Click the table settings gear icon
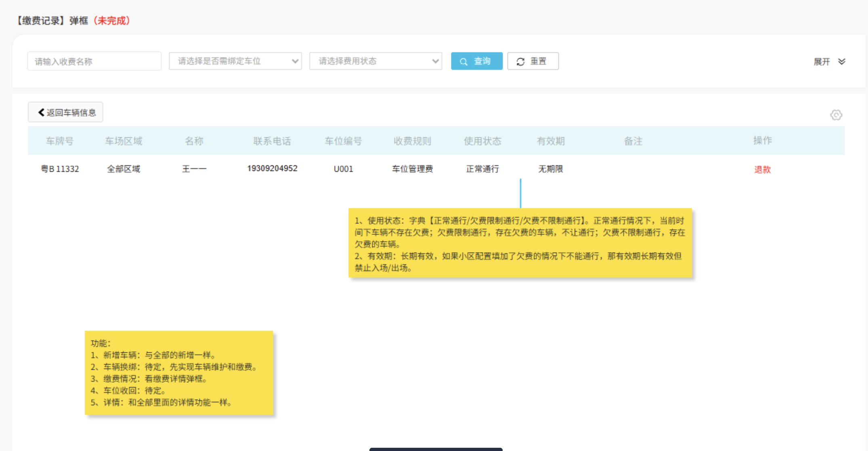 836,115
